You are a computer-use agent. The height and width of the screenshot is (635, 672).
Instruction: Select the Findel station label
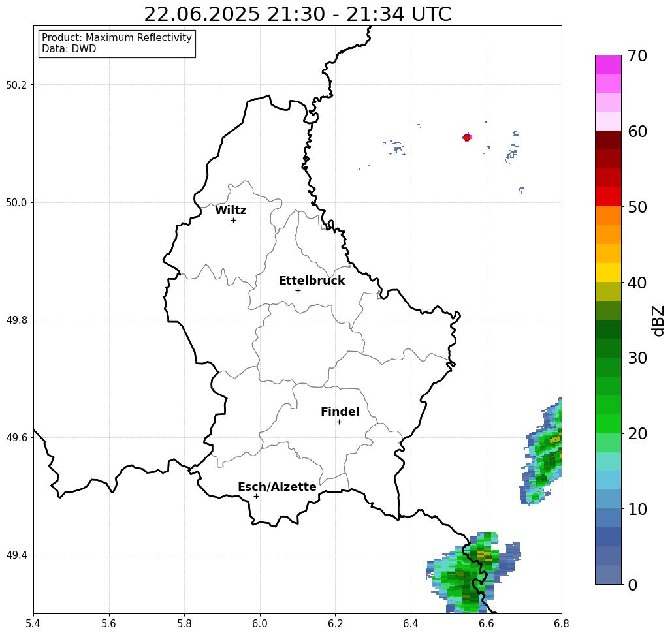tap(340, 412)
